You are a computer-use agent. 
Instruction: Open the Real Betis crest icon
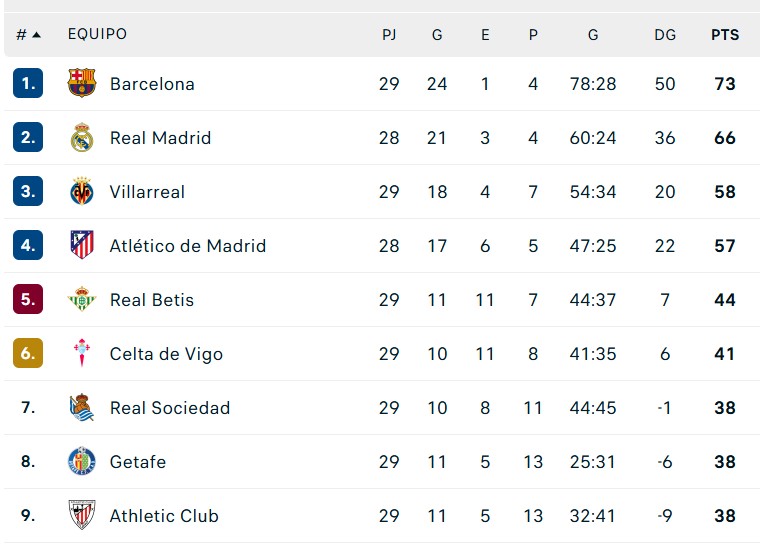(x=82, y=300)
